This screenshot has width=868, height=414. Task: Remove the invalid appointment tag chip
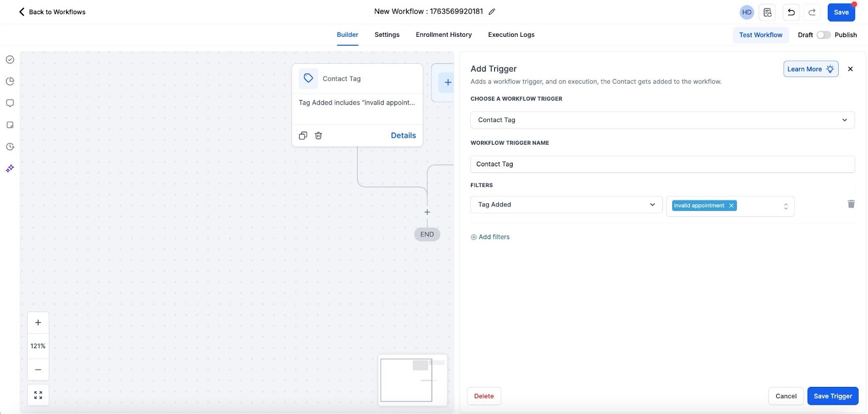(x=731, y=206)
